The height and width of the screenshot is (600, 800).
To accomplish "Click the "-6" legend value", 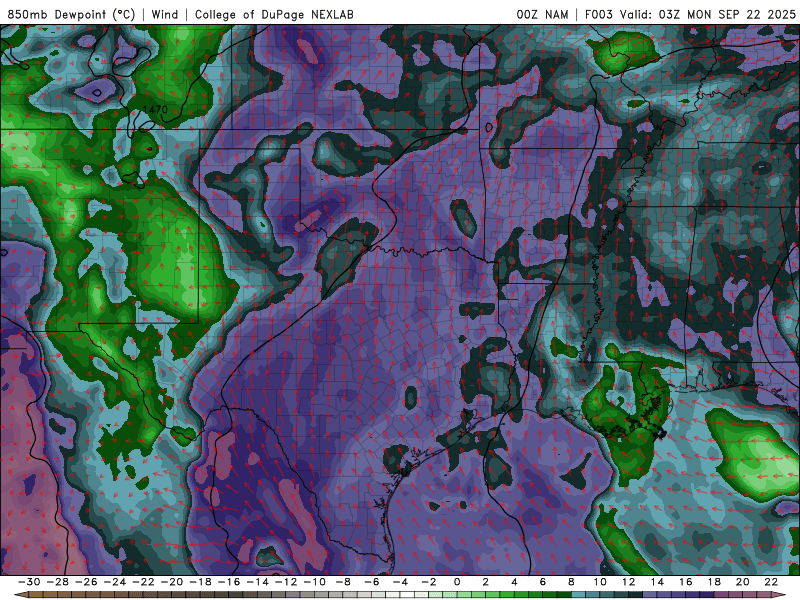I will pyautogui.click(x=371, y=582).
